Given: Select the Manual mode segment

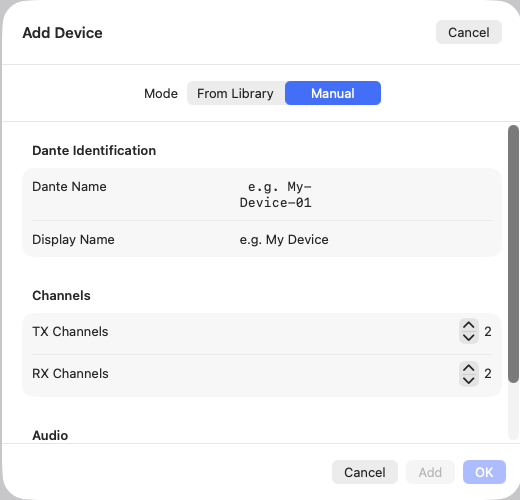Looking at the screenshot, I should coord(333,93).
